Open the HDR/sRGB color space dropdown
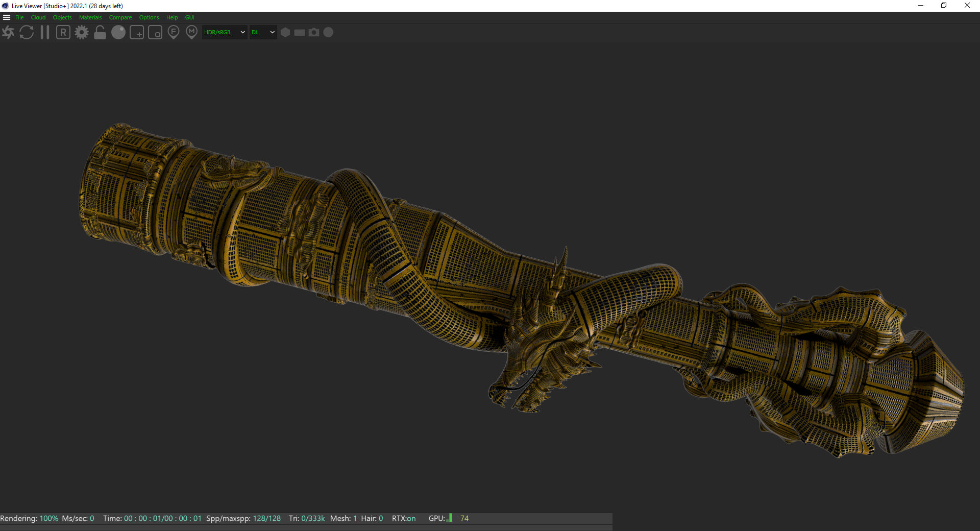This screenshot has height=531, width=980. pos(225,32)
